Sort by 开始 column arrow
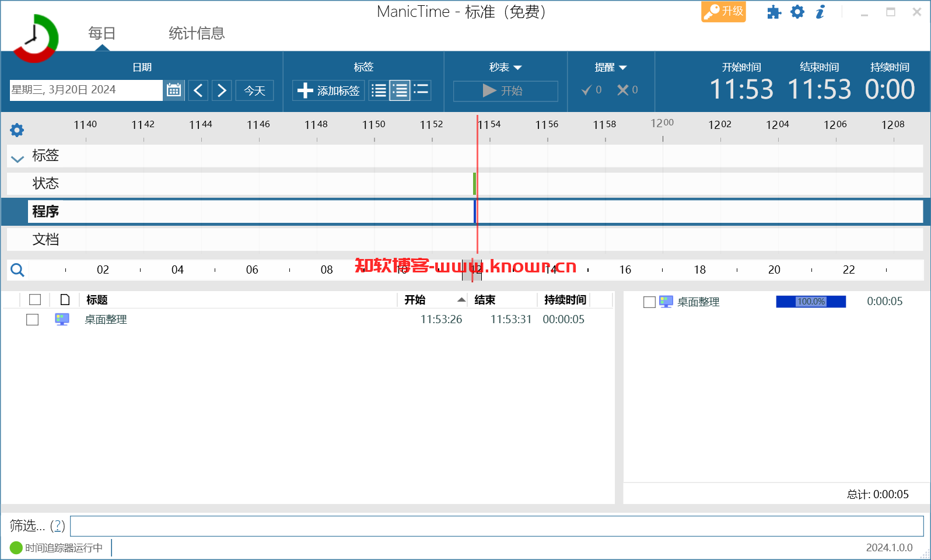 pos(461,300)
